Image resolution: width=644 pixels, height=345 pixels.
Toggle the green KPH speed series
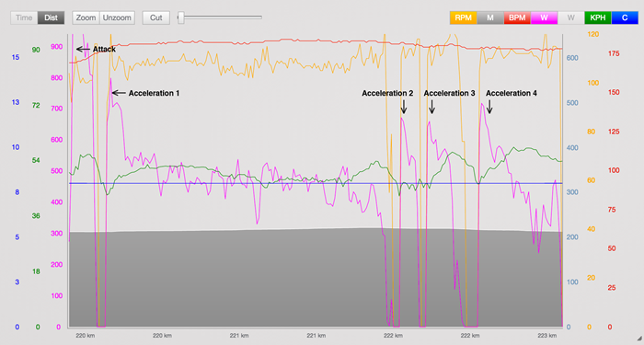pos(598,17)
